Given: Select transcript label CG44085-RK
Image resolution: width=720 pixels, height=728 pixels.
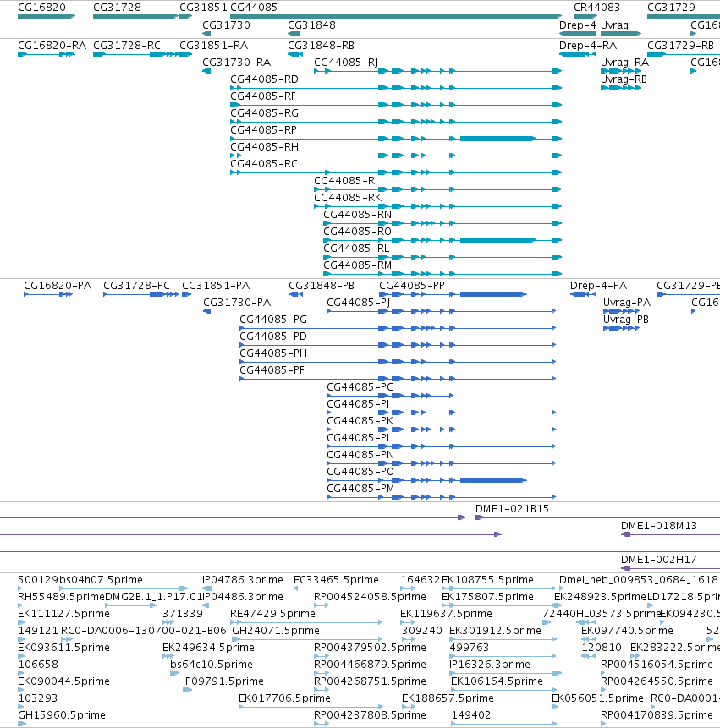Looking at the screenshot, I should (x=348, y=198).
